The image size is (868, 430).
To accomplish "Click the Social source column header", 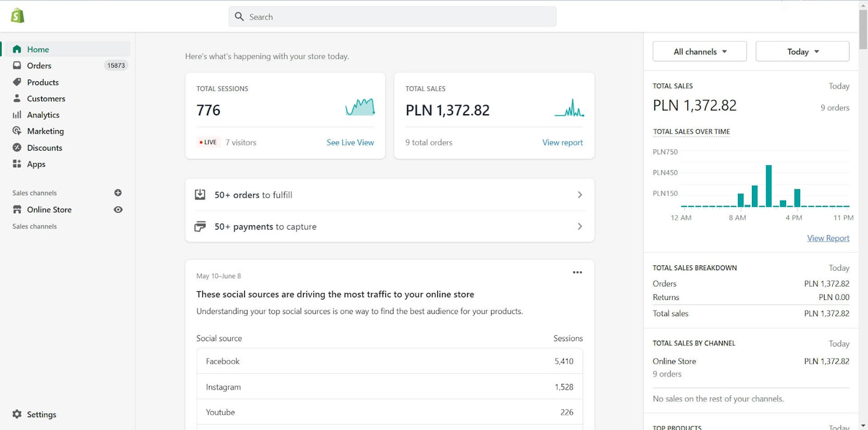I will point(219,339).
